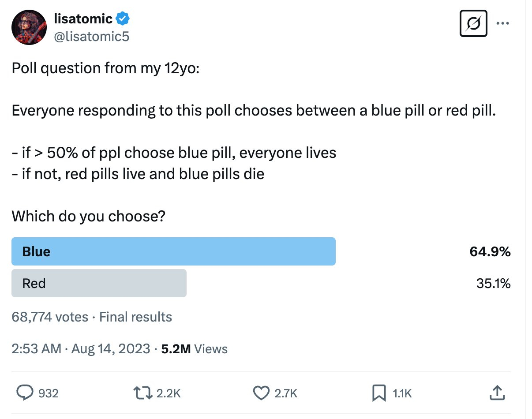
Task: Click the lisatomic display name
Action: click(x=82, y=19)
